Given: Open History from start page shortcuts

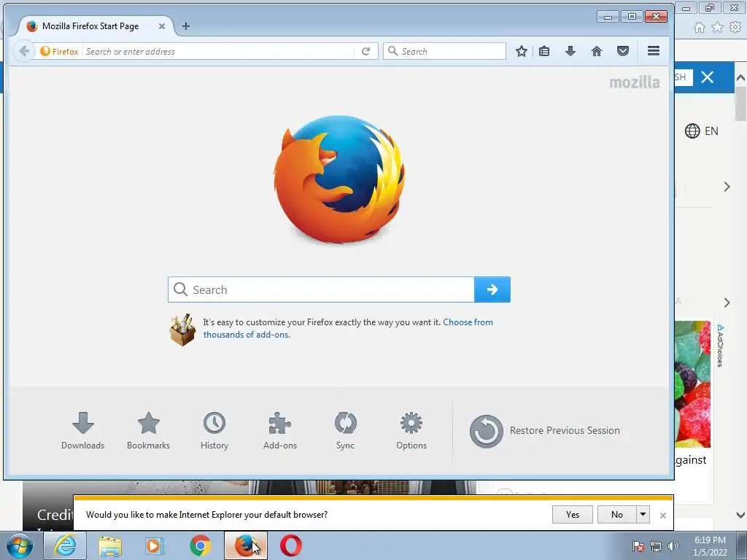Looking at the screenshot, I should (x=214, y=430).
